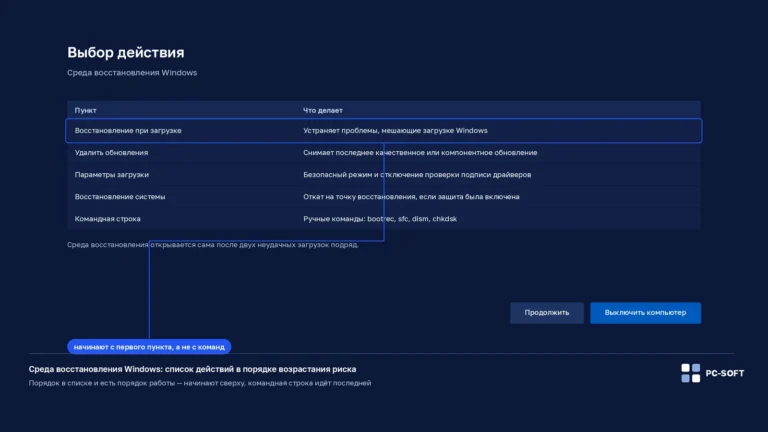Click the 'Что делает' column header
The height and width of the screenshot is (432, 768).
(x=323, y=110)
